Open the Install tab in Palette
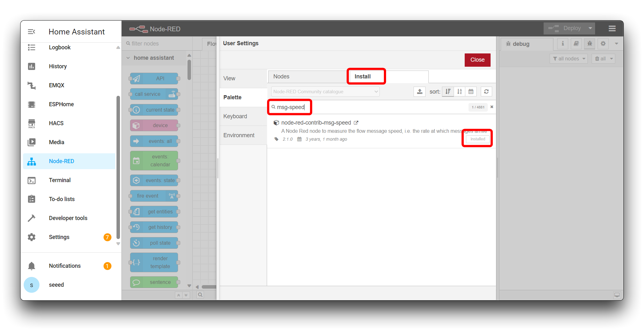 (x=388, y=77)
